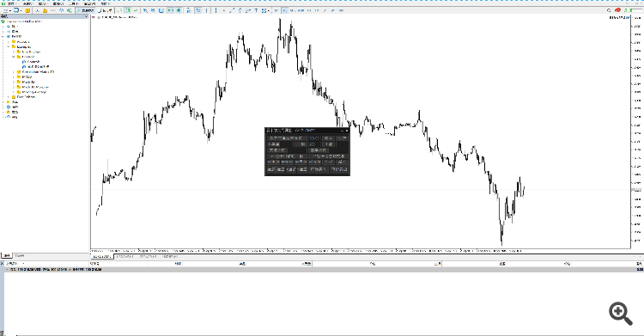644x336 pixels.
Task: Click the New Chart toolbar icon
Action: point(6,10)
